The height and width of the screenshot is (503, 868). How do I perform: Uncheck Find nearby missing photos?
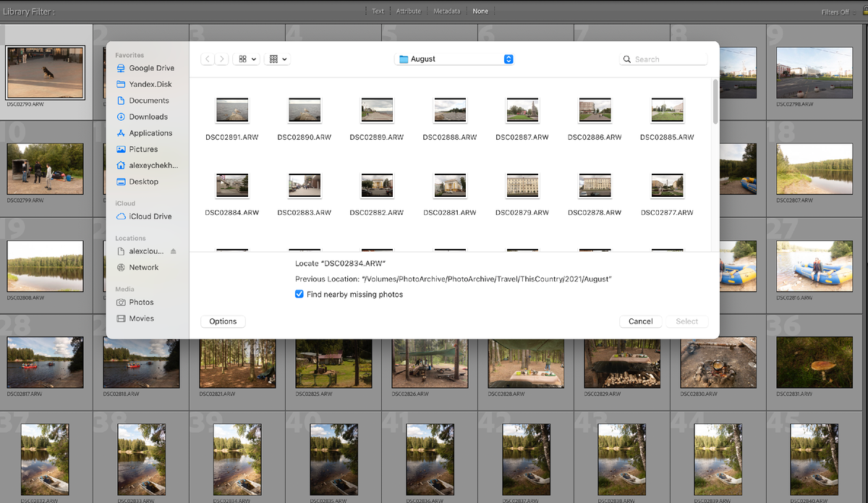(x=299, y=295)
